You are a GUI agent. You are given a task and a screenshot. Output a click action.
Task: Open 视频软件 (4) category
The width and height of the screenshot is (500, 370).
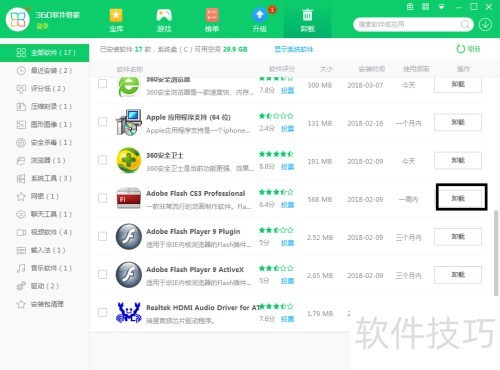44,232
